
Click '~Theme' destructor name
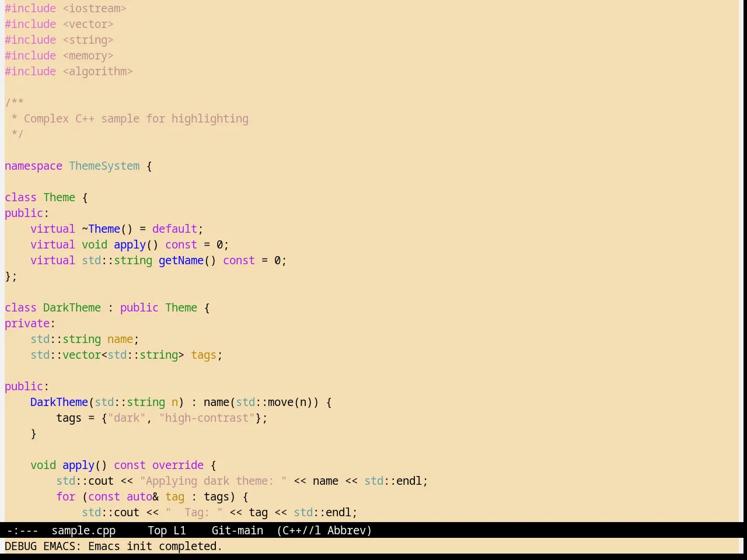pos(101,229)
